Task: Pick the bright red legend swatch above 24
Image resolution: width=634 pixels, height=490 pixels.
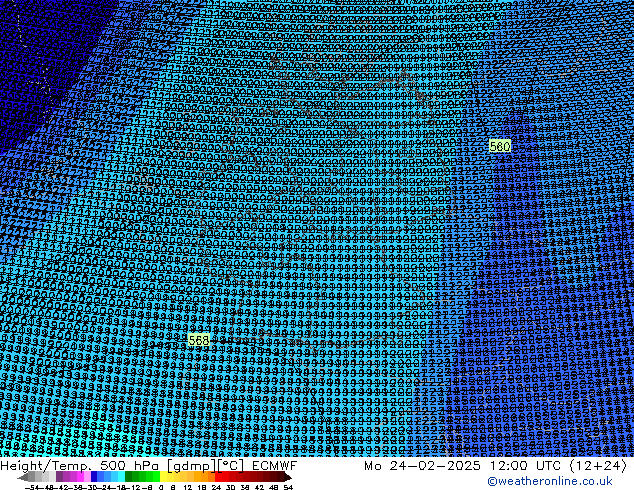Action: 218,477
